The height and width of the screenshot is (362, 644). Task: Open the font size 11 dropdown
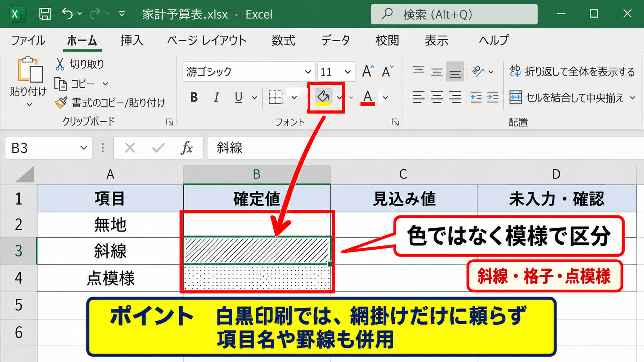tap(347, 72)
